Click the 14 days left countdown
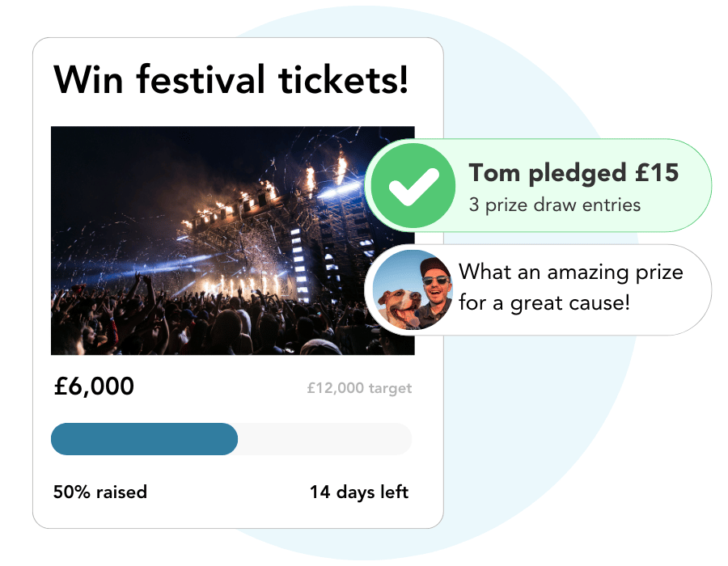Screen dimensions: 728x566 pyautogui.click(x=359, y=492)
